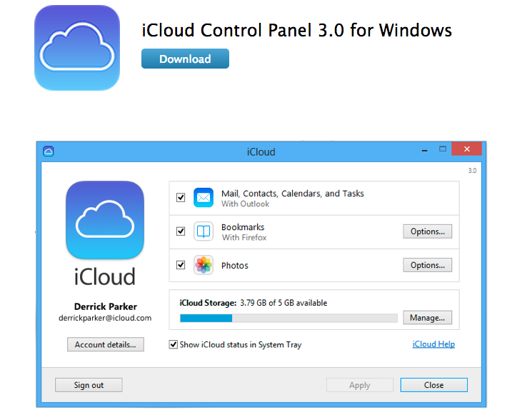Click the Mail envelope icon

[204, 198]
